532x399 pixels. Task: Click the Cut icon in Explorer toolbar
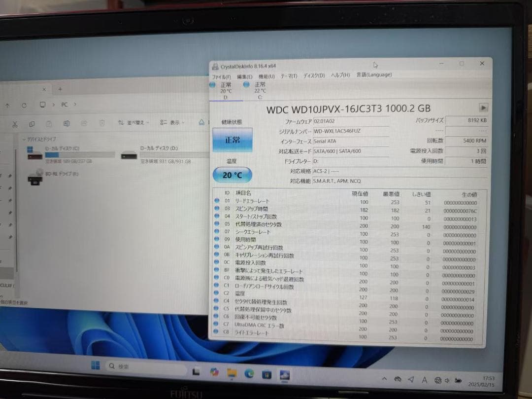coord(16,124)
